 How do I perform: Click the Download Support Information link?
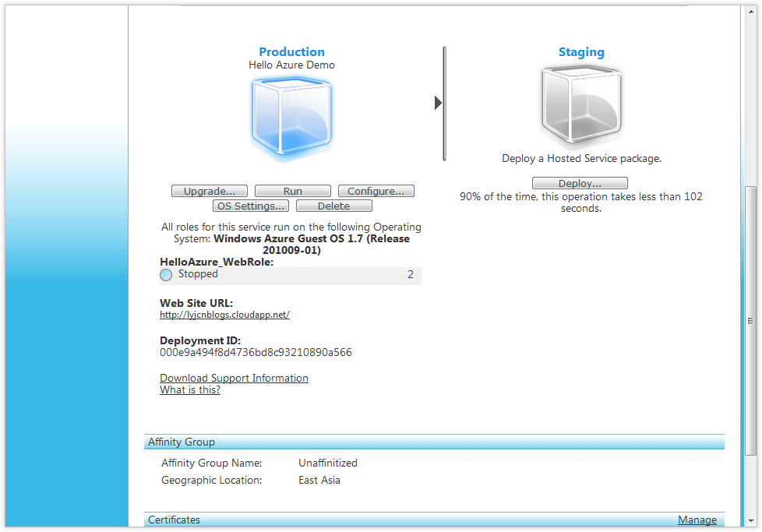[x=234, y=378]
